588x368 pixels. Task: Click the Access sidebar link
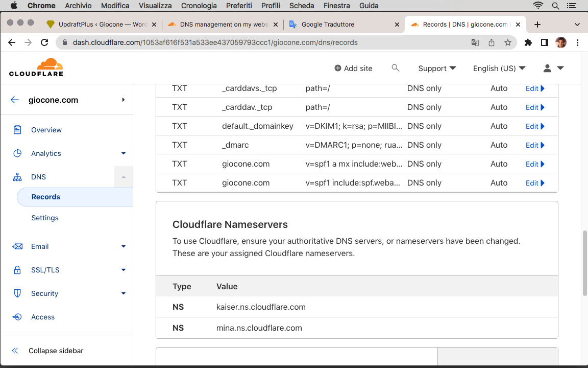pyautogui.click(x=43, y=317)
